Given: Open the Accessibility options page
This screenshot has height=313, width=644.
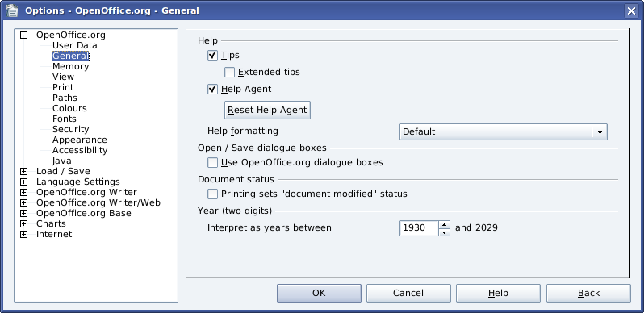Looking at the screenshot, I should [x=80, y=150].
